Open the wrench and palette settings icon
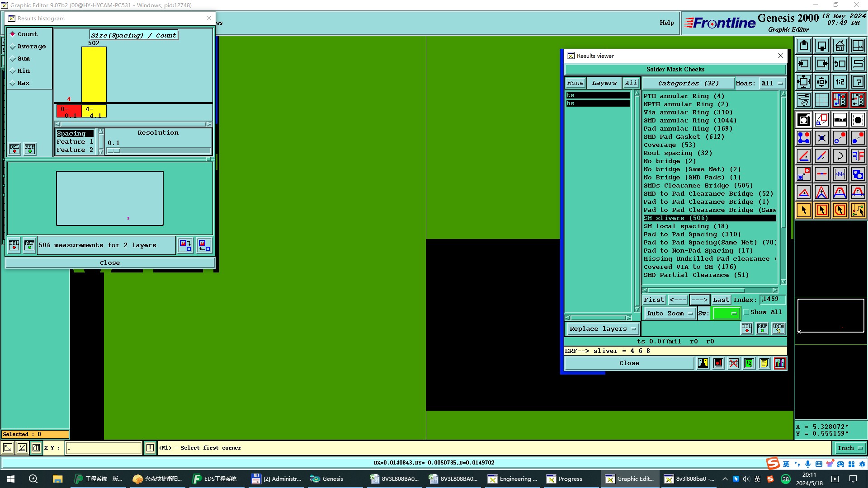 [x=803, y=99]
